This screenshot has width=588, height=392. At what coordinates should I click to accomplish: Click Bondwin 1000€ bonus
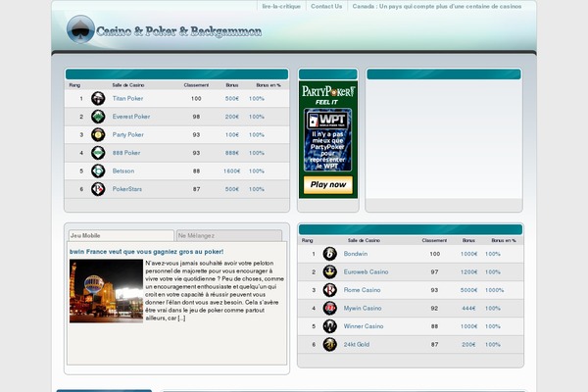click(x=468, y=254)
